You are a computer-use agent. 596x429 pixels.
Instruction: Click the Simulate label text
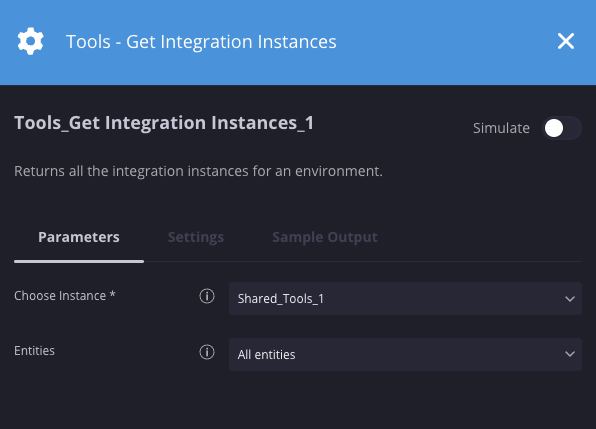point(501,128)
